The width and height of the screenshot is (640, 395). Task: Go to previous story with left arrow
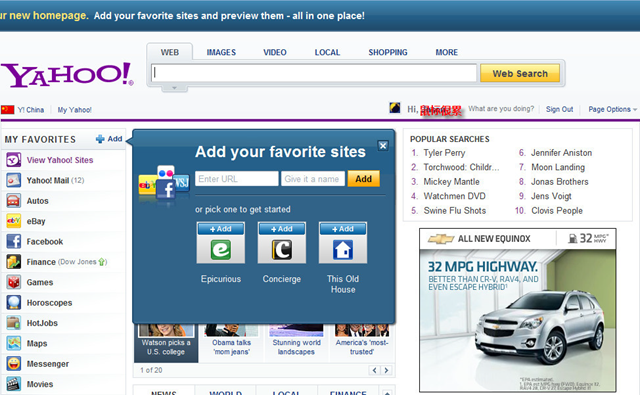374,370
